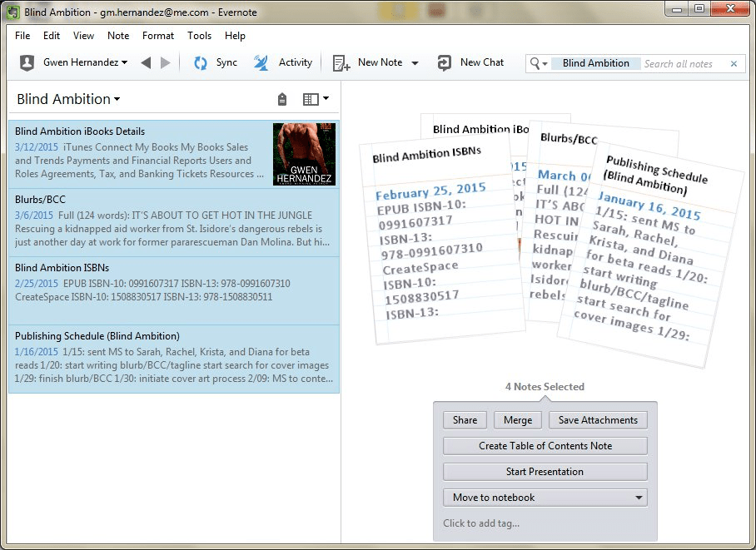This screenshot has width=756, height=550.
Task: Click the Activity label in toolbar
Action: click(295, 62)
